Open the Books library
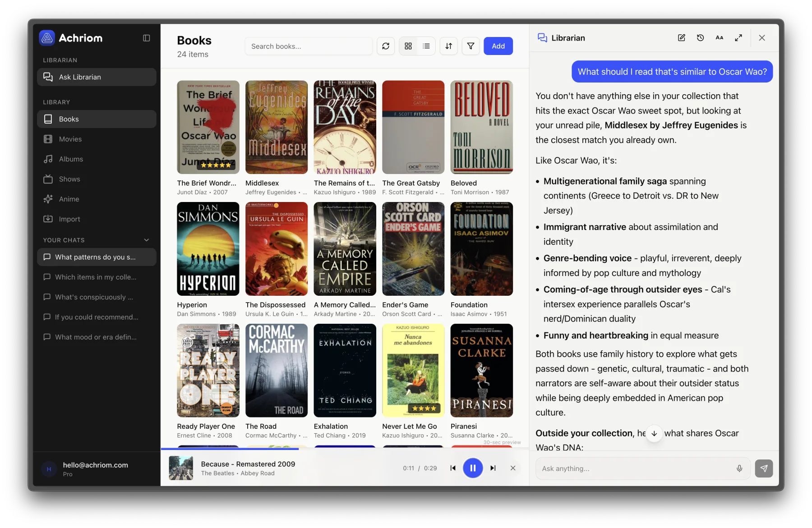 tap(97, 119)
